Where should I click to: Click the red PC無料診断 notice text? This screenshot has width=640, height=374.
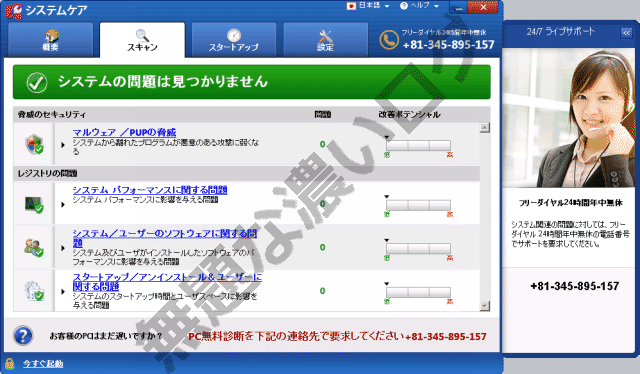click(x=337, y=336)
